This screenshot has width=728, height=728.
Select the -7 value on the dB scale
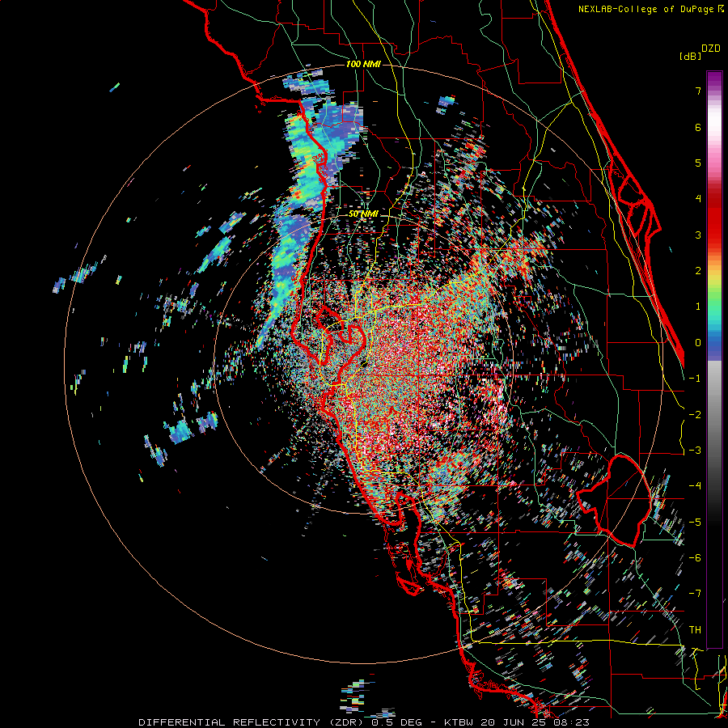(695, 594)
